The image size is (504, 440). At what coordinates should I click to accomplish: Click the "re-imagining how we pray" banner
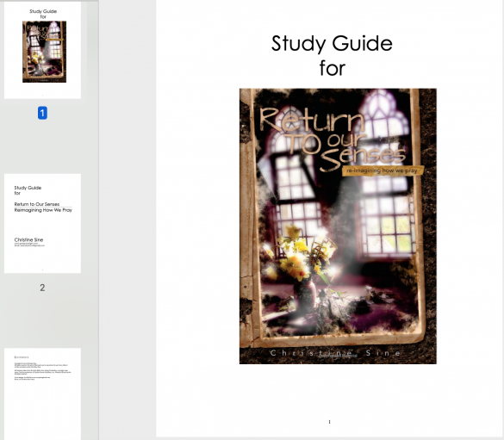click(x=383, y=170)
